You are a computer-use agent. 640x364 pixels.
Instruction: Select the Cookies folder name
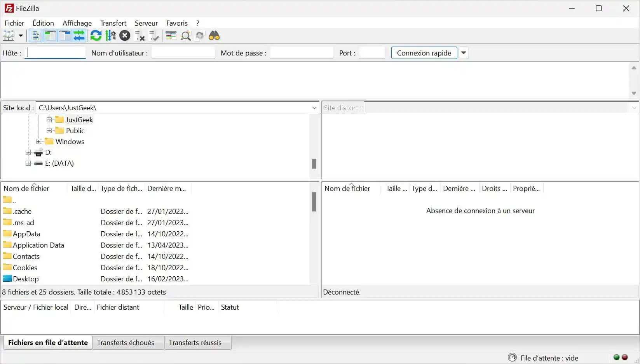tap(25, 268)
